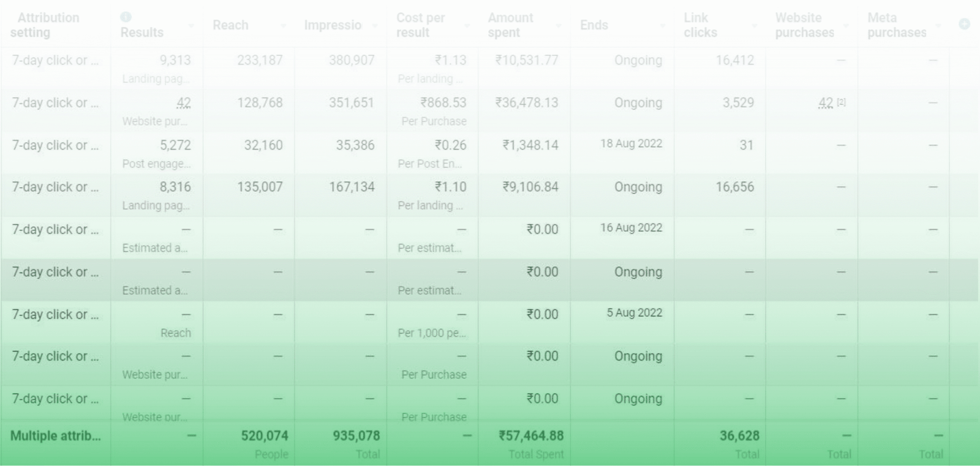
Task: Select the 135,007 reach value
Action: click(x=260, y=187)
